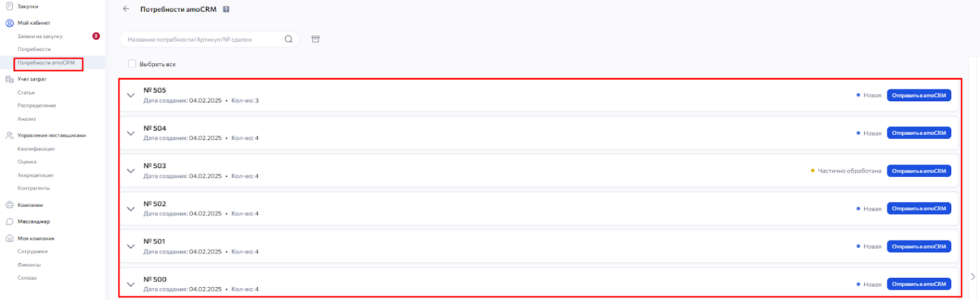Screen dimensions: 980x300
Task: Expand the right side panel arrow
Action: coord(973,277)
